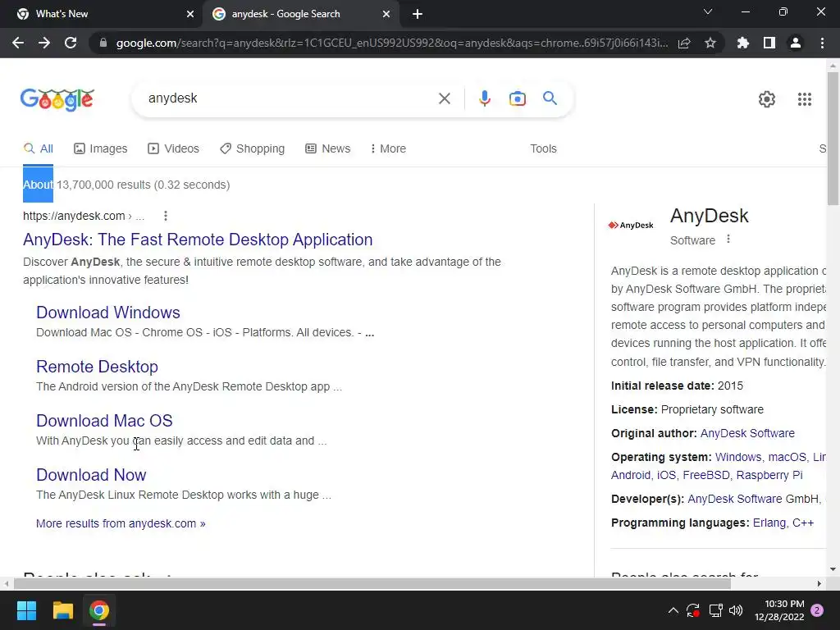Open AnyDesk Software original author link
Viewport: 840px width, 630px height.
click(747, 433)
